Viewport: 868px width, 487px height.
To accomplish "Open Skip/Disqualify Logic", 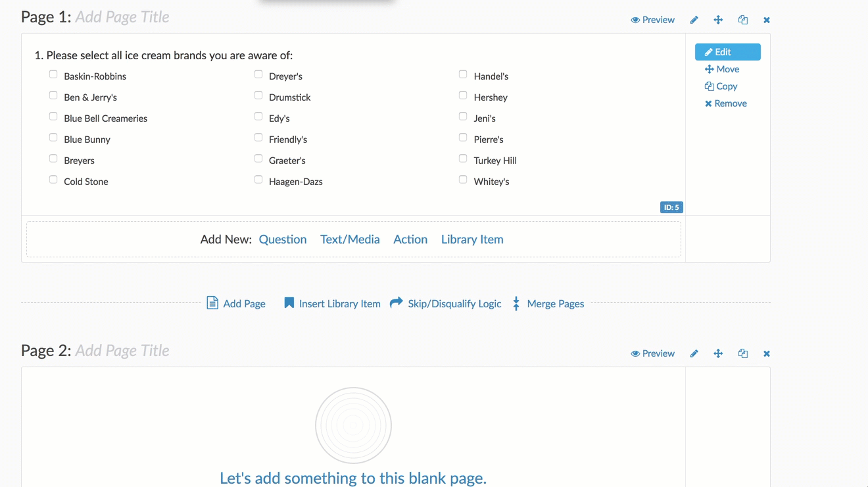I will point(445,303).
